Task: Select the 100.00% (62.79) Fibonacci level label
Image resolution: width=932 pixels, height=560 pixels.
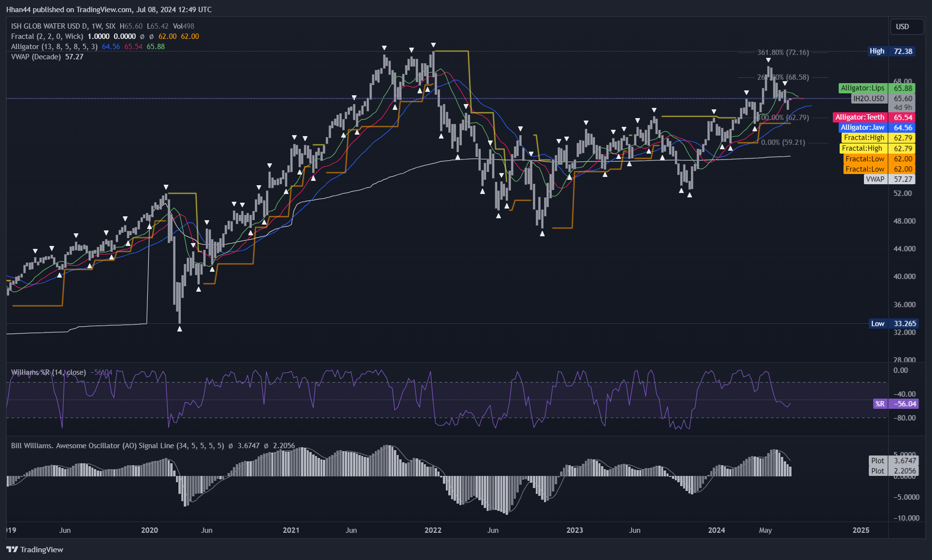Action: [x=784, y=118]
